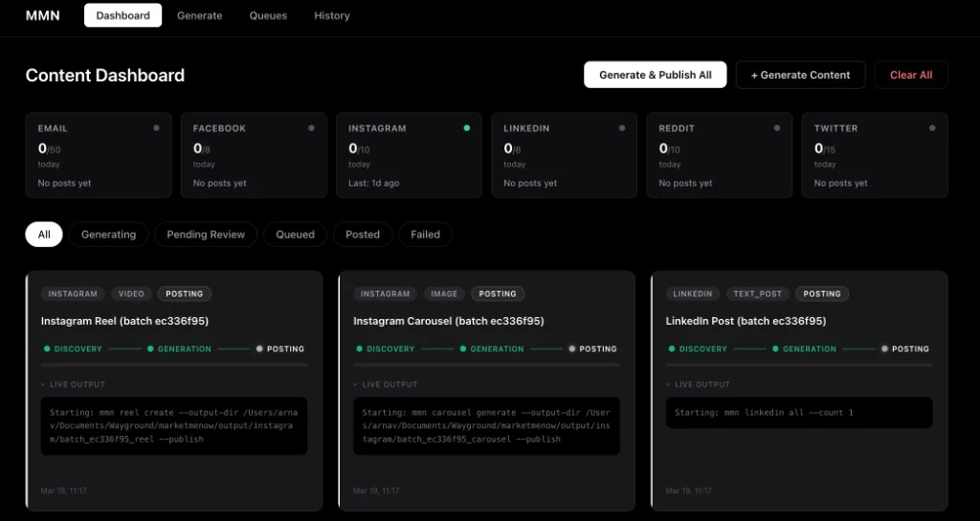
Task: Click GENERATION step in Instagram Reel card
Action: (179, 349)
